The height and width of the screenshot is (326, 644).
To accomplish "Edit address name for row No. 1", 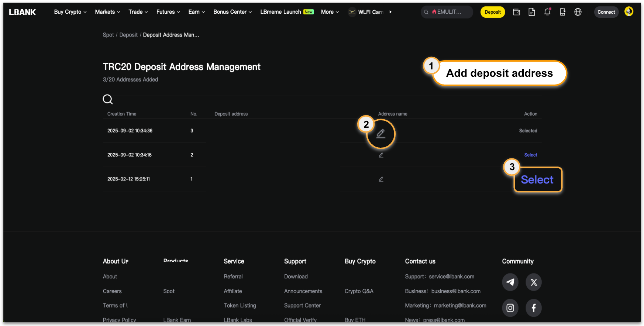I will click(x=381, y=179).
